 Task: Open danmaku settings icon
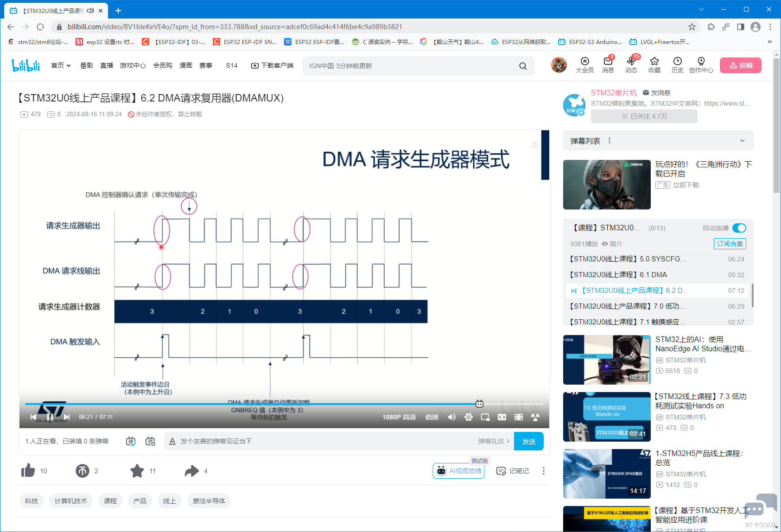150,441
